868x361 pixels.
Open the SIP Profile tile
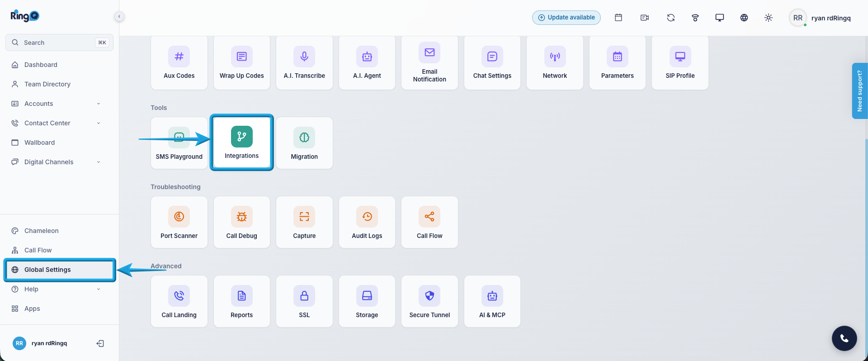point(680,63)
